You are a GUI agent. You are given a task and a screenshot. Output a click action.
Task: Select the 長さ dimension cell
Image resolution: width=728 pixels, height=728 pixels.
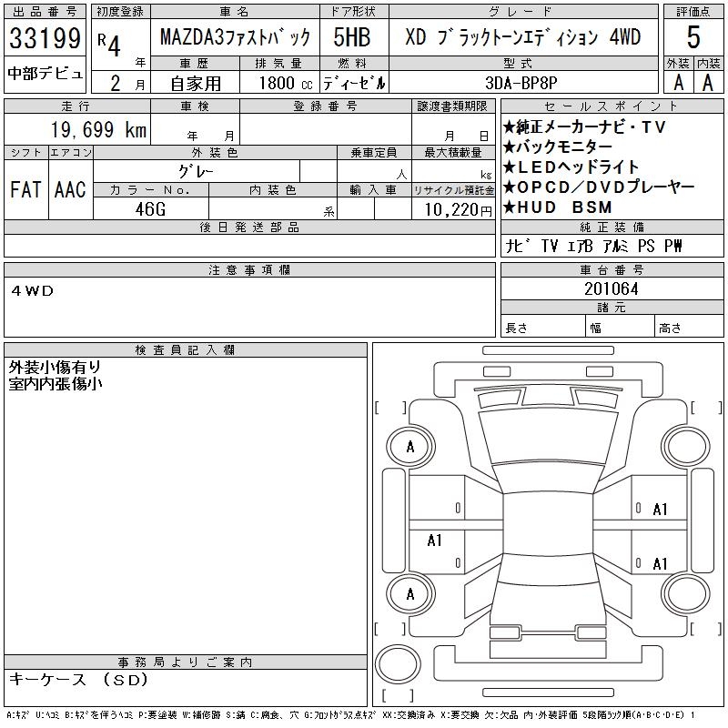click(543, 326)
